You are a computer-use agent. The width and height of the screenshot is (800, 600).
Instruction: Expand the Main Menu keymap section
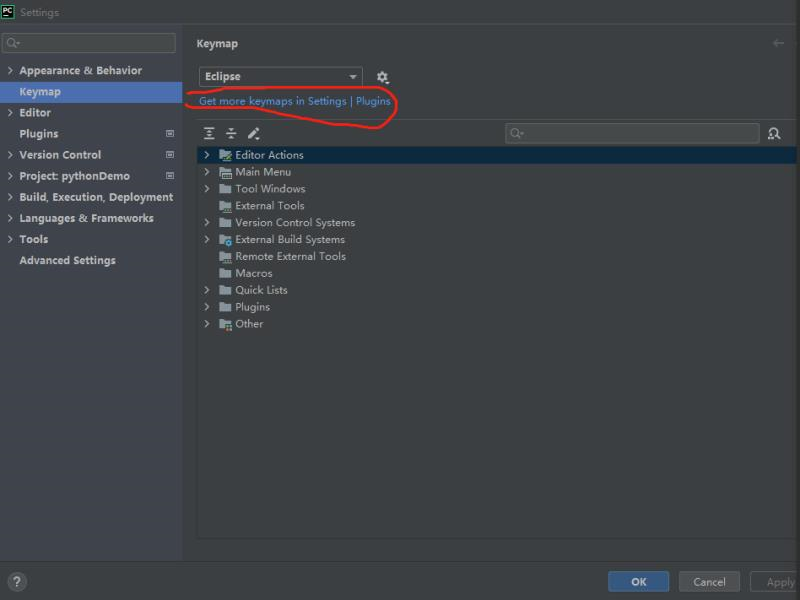207,172
